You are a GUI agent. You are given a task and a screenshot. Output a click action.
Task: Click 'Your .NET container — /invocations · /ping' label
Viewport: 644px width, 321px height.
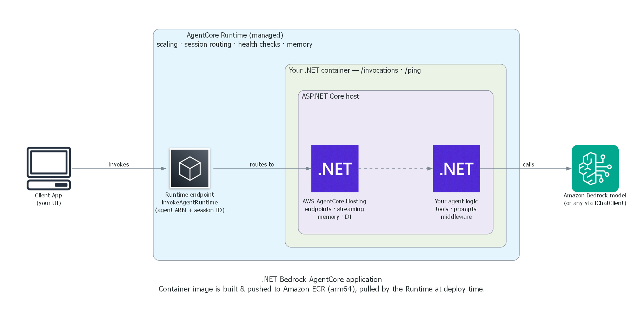click(x=355, y=70)
